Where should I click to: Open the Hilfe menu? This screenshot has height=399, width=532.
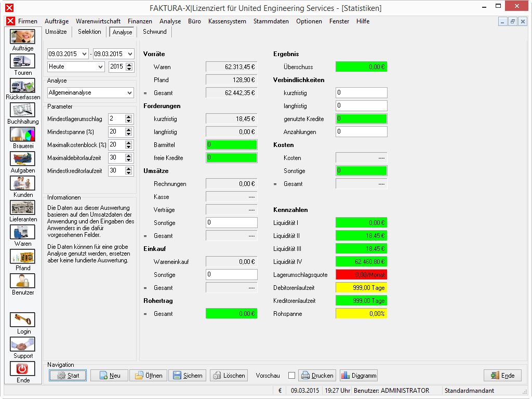363,21
